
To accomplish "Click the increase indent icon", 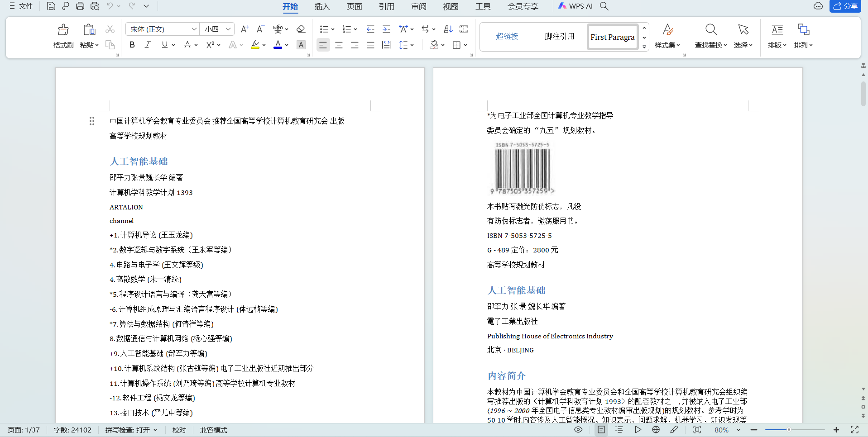I will click(x=386, y=29).
